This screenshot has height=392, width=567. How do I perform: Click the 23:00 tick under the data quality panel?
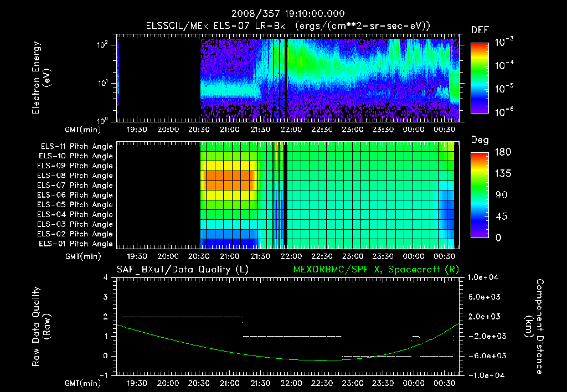tap(353, 383)
